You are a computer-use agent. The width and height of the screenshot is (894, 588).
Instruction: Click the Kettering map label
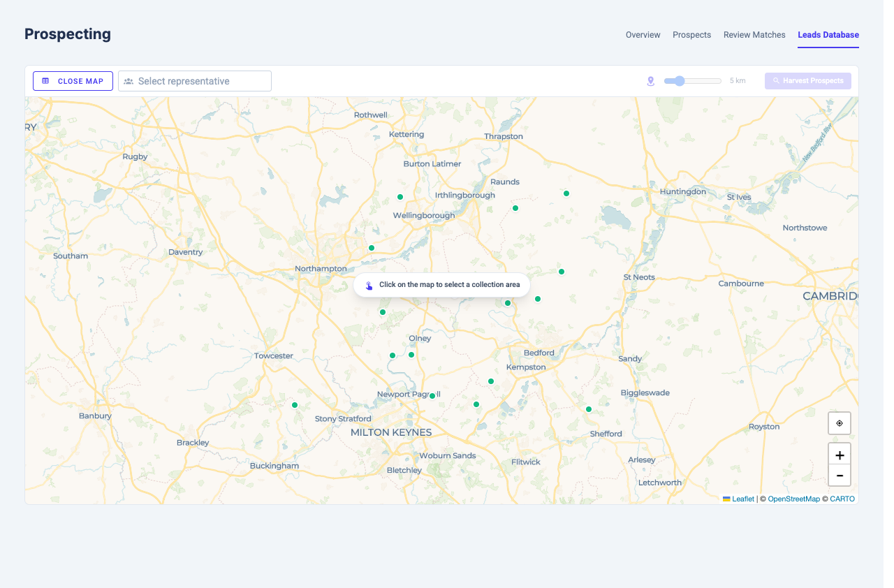tap(406, 134)
